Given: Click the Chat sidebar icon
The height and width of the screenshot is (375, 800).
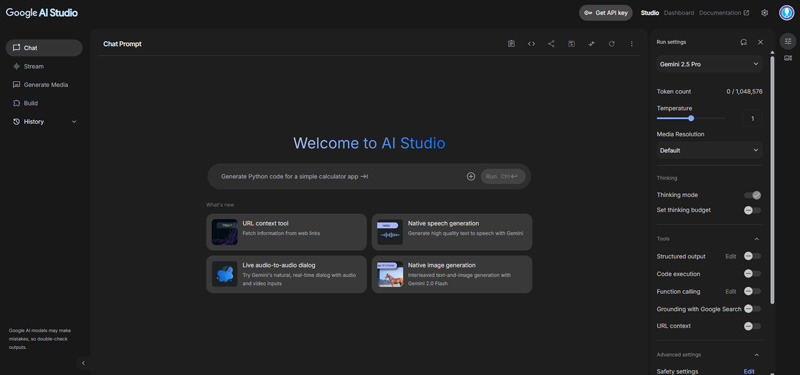Looking at the screenshot, I should [16, 48].
